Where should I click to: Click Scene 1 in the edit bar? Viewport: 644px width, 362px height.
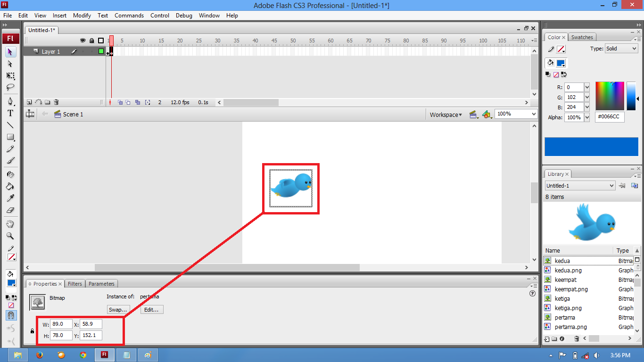click(73, 114)
